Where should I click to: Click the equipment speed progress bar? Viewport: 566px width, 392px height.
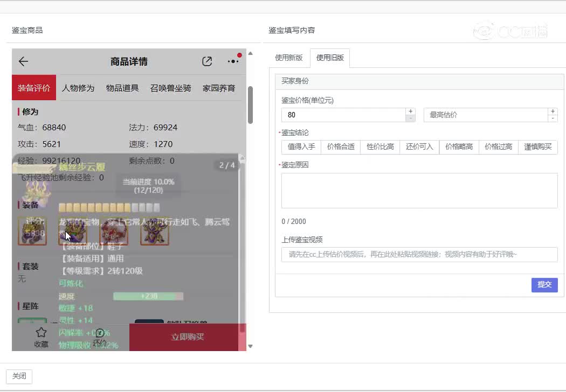pyautogui.click(x=148, y=296)
